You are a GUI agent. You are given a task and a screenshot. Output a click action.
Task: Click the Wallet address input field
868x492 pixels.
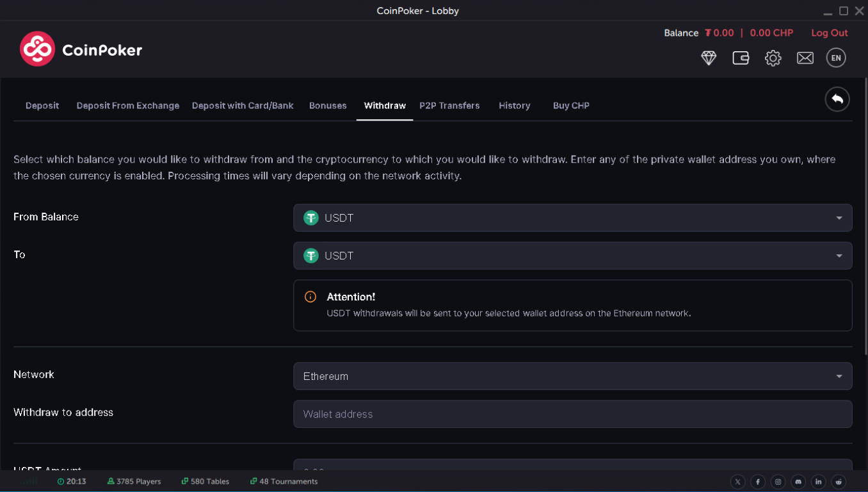point(573,414)
